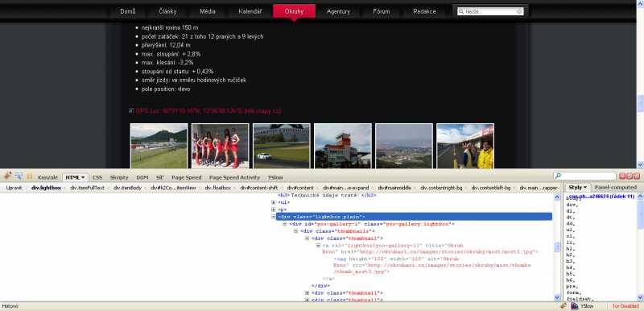Detach Firebug into a new window
The image size is (644, 311).
630,176
